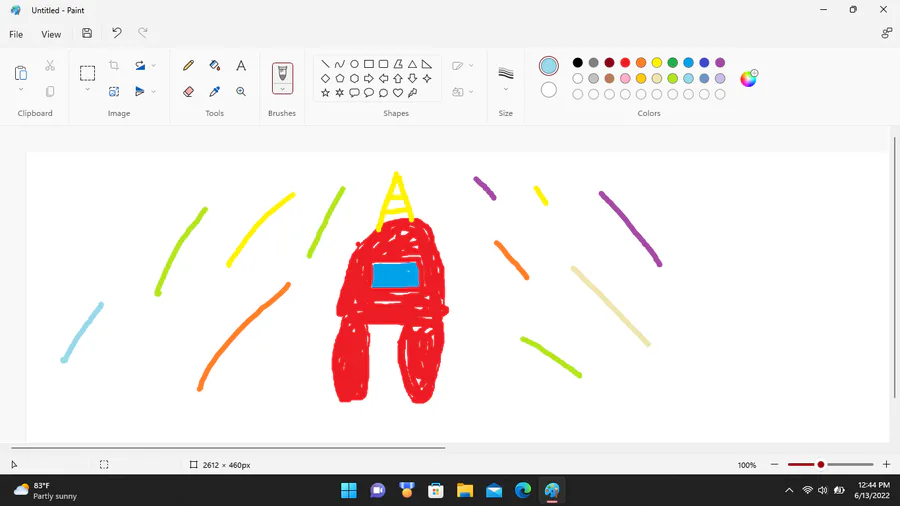The height and width of the screenshot is (506, 900).
Task: Pick the pink color swatch
Action: pyautogui.click(x=625, y=79)
